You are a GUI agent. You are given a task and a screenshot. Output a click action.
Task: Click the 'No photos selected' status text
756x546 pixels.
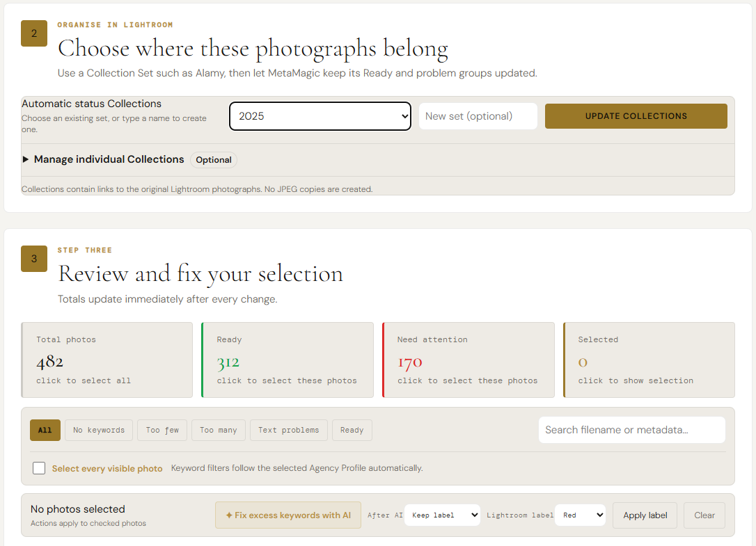tap(78, 509)
